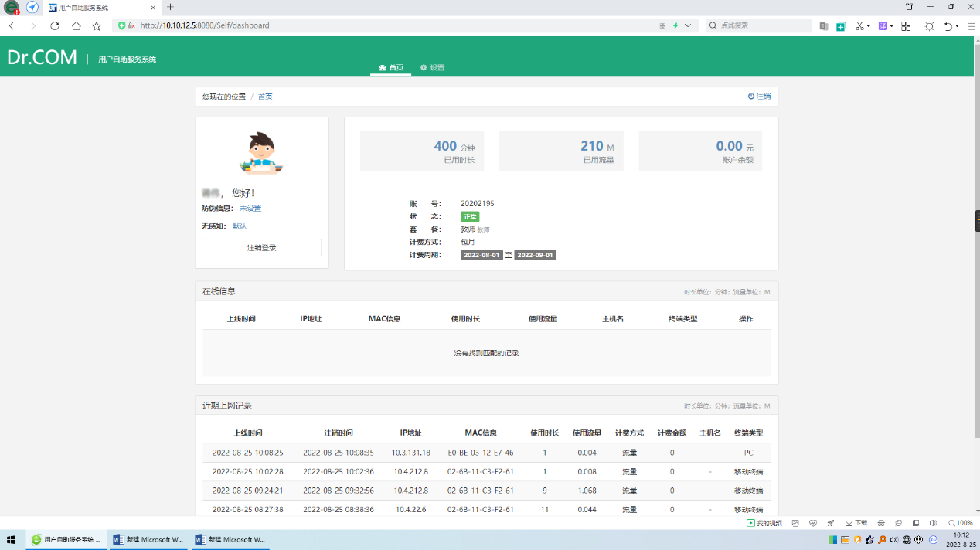Click the 注销 link at top right

point(759,97)
